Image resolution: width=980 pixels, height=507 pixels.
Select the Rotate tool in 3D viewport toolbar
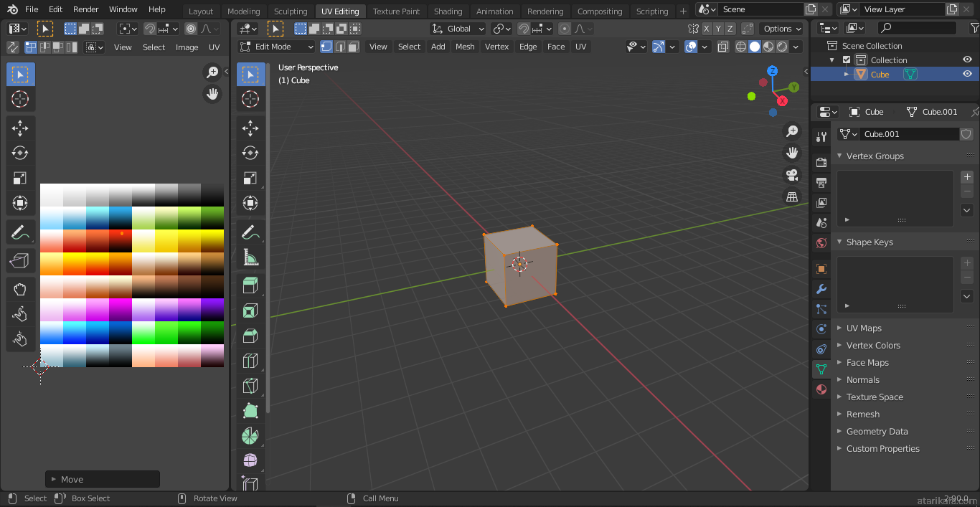click(250, 153)
